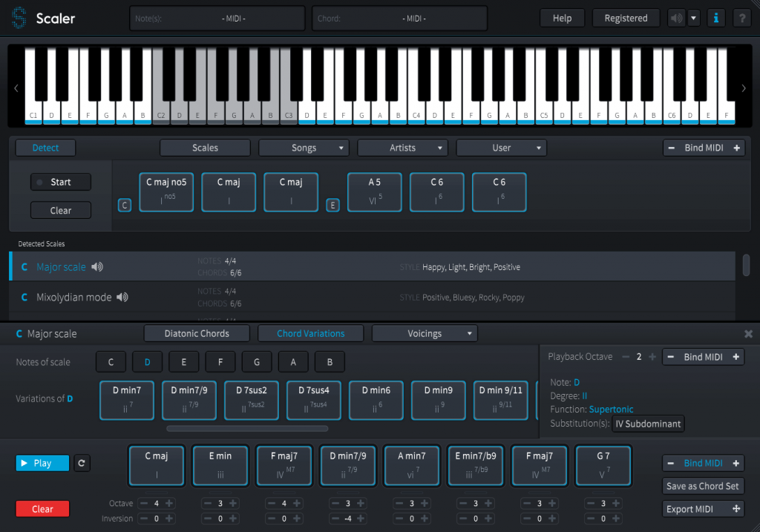Click plus on Playback Octave Bind MIDI

tap(736, 357)
